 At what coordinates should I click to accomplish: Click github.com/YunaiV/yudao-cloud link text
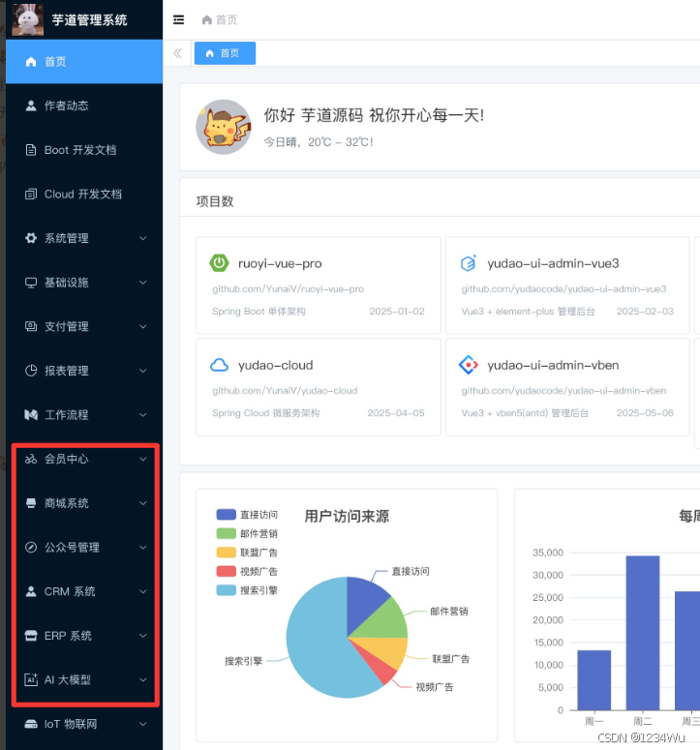point(285,391)
